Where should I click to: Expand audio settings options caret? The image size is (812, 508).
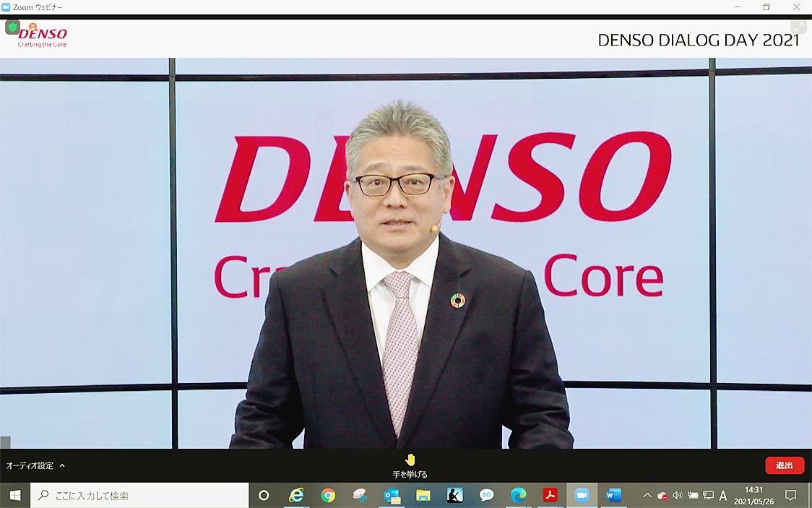pyautogui.click(x=62, y=466)
